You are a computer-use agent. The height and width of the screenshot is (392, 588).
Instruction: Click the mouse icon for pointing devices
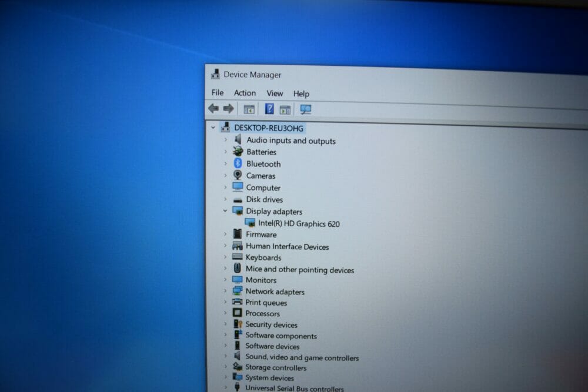click(x=238, y=267)
